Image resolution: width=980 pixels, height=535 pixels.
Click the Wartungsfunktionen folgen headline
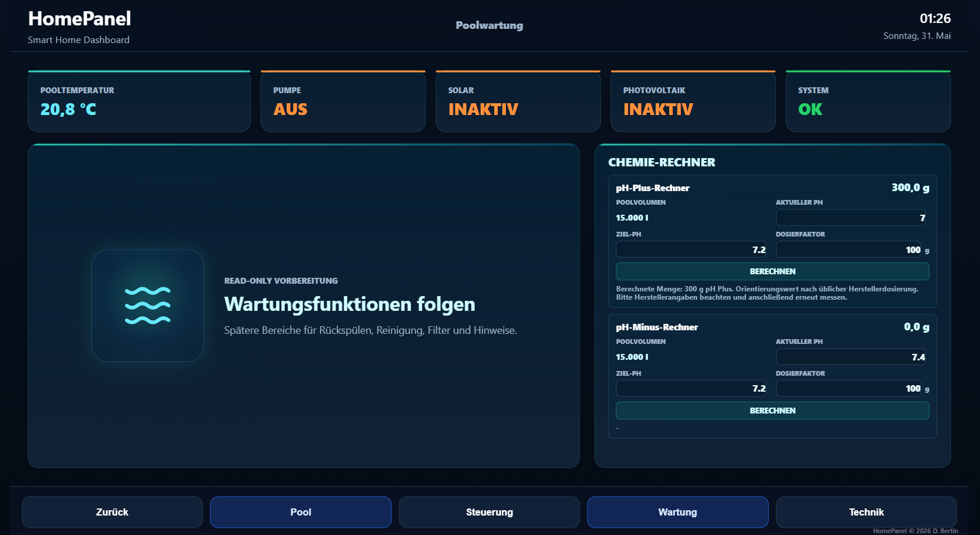(350, 304)
